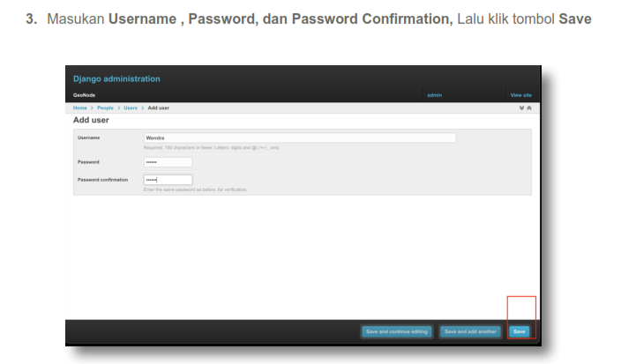Navigate to the People breadcrumb
The image size is (621, 364).
pyautogui.click(x=105, y=108)
